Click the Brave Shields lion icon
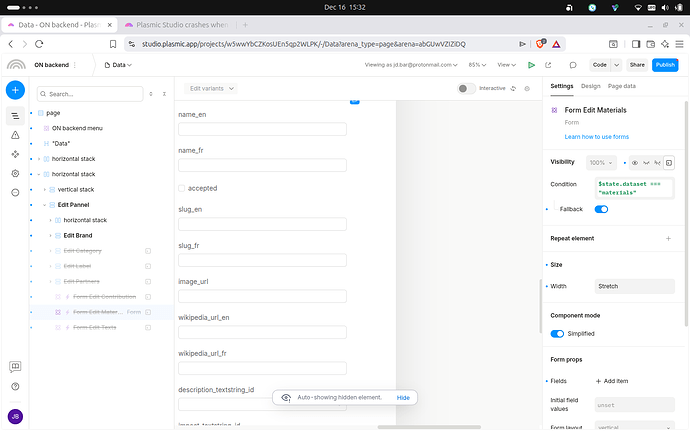 540,44
